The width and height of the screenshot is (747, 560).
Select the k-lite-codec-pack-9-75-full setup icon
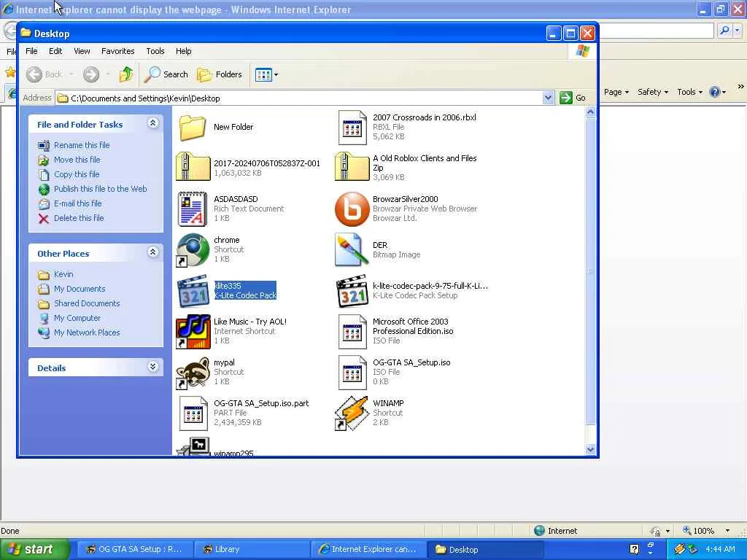point(352,290)
